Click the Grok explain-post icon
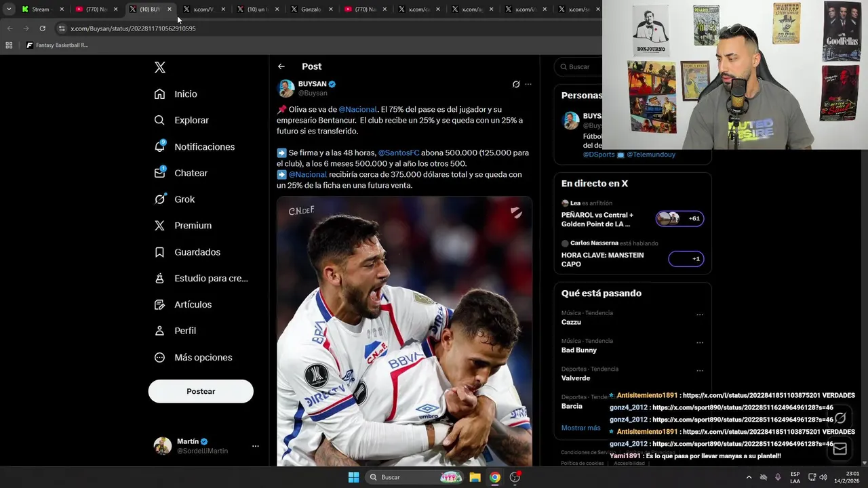 click(x=516, y=84)
